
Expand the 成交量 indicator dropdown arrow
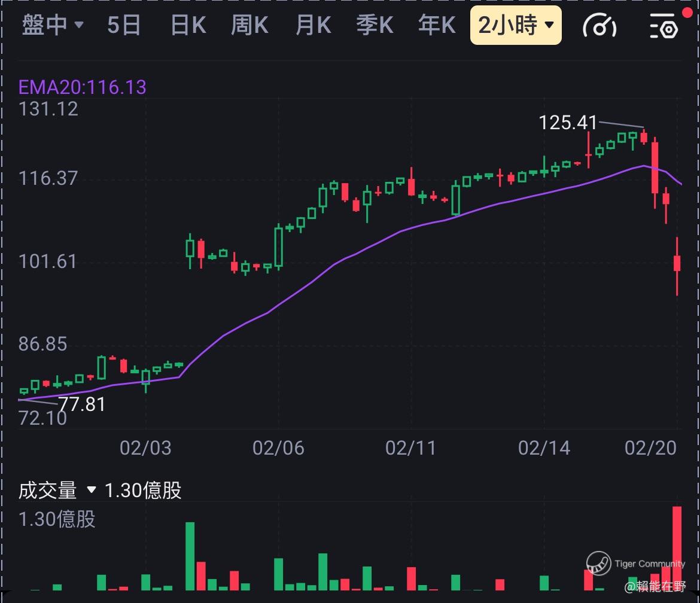[91, 489]
